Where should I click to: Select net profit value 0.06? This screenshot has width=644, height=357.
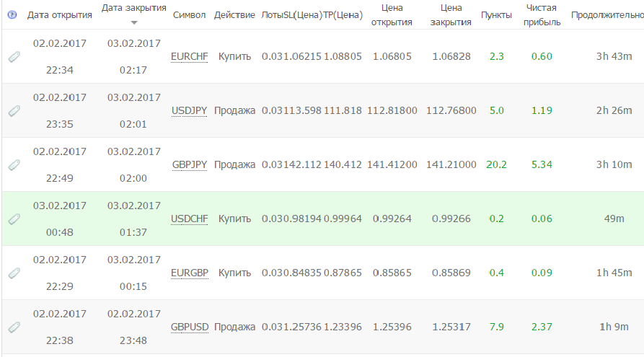click(x=542, y=219)
